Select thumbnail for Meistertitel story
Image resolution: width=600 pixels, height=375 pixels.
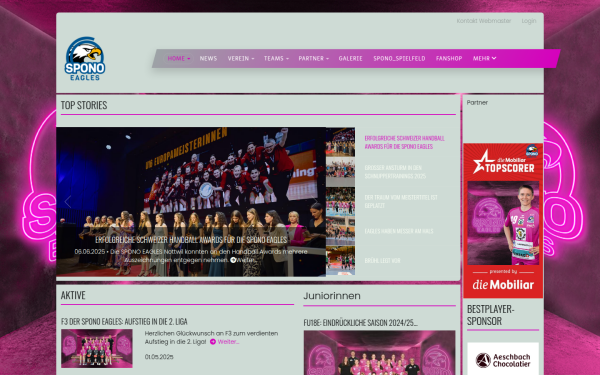pyautogui.click(x=340, y=201)
